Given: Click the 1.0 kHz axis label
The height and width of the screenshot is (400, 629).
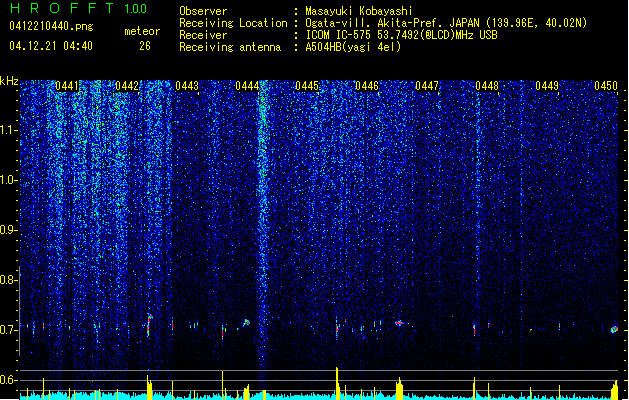Looking at the screenshot, I should (9, 180).
